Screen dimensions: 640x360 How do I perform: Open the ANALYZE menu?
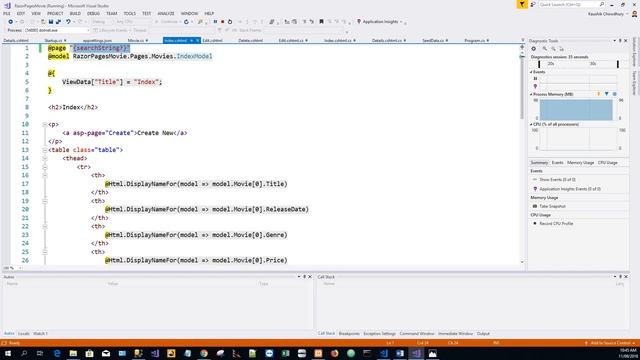click(x=166, y=13)
